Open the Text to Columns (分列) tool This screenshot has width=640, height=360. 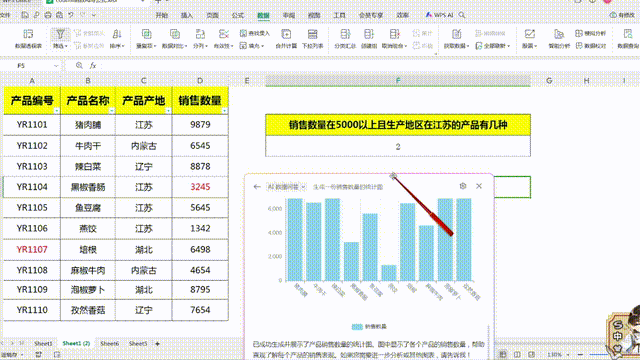pos(200,38)
